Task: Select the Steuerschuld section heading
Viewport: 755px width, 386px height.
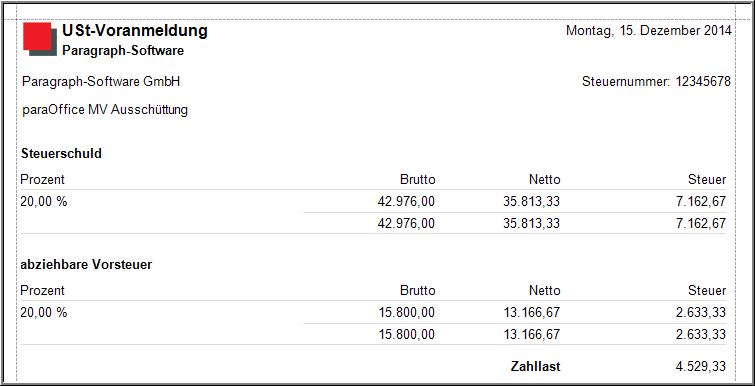Action: point(62,154)
